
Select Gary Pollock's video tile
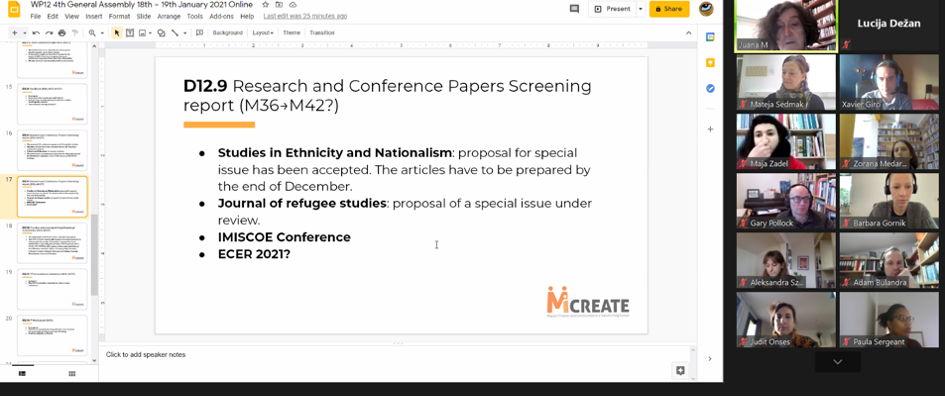[786, 201]
